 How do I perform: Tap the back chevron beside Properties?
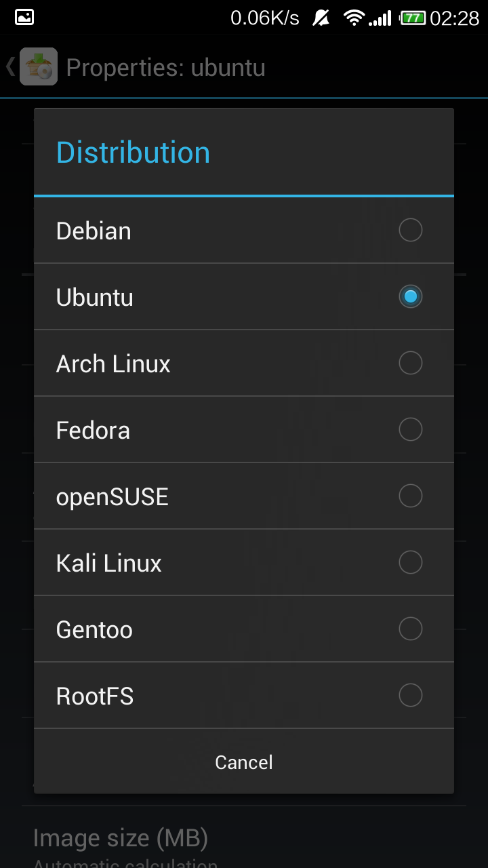(10, 66)
